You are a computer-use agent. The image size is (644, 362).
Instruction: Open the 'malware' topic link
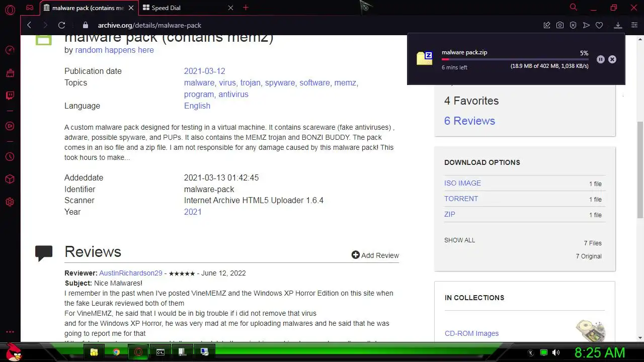pyautogui.click(x=199, y=82)
